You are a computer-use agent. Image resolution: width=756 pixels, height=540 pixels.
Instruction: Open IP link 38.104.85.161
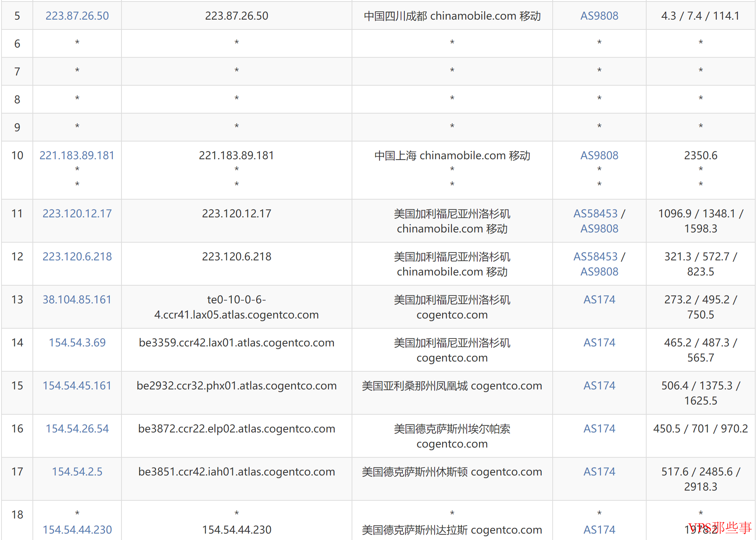pyautogui.click(x=77, y=300)
